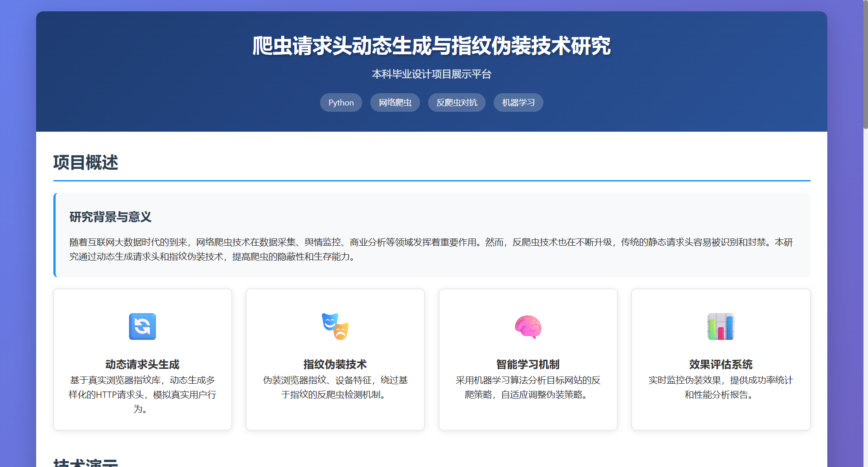Click the main page title heading
868x467 pixels.
click(431, 46)
